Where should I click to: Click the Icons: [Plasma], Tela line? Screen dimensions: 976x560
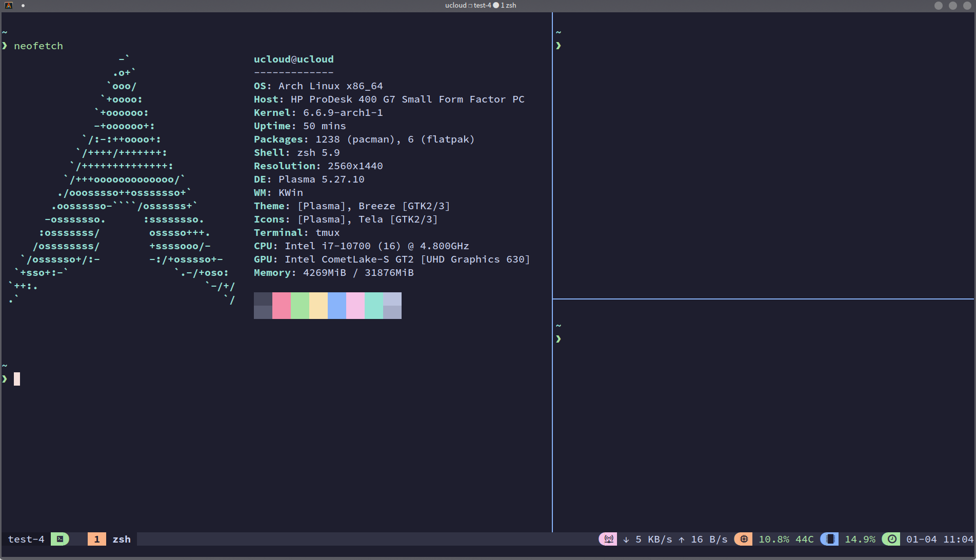(346, 219)
